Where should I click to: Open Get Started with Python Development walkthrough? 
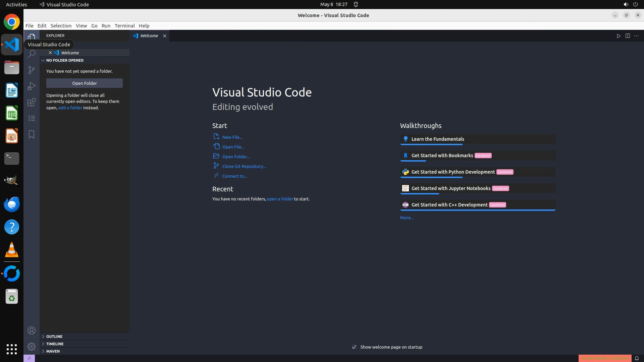point(453,172)
